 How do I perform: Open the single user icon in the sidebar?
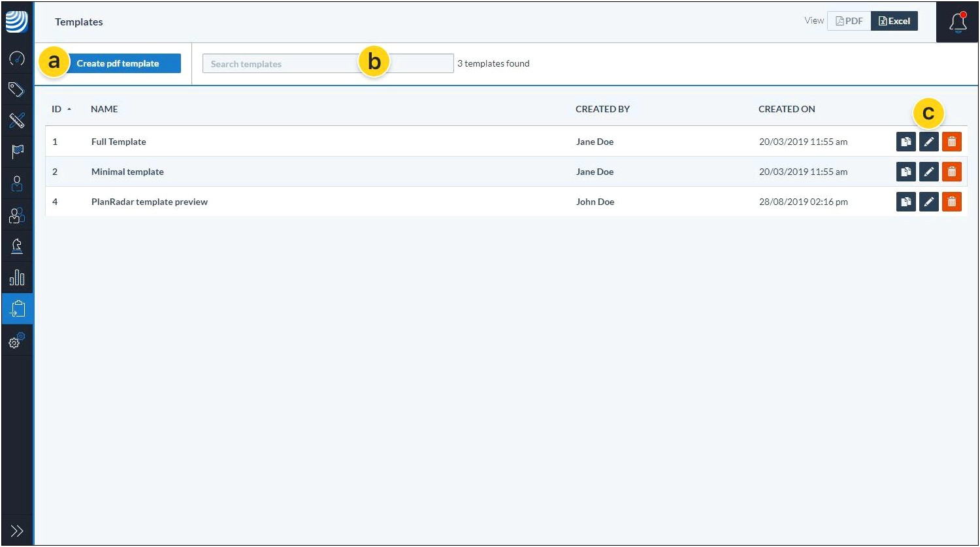coord(17,183)
